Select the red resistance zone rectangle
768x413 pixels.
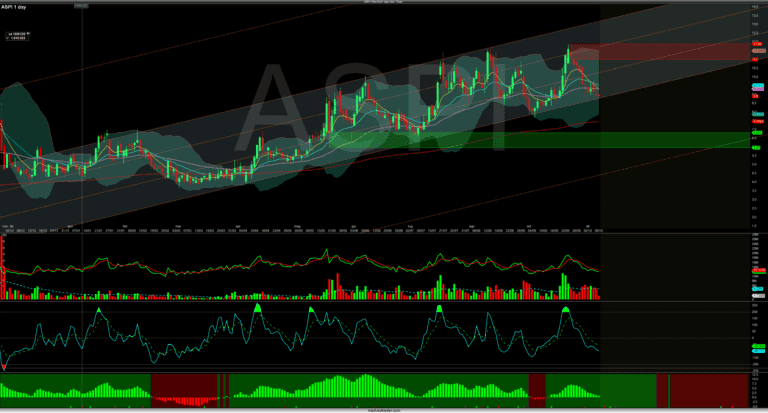pos(660,52)
